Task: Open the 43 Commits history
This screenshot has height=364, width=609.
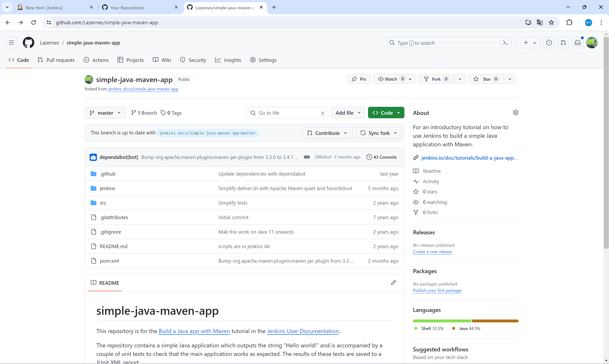Action: (x=381, y=157)
